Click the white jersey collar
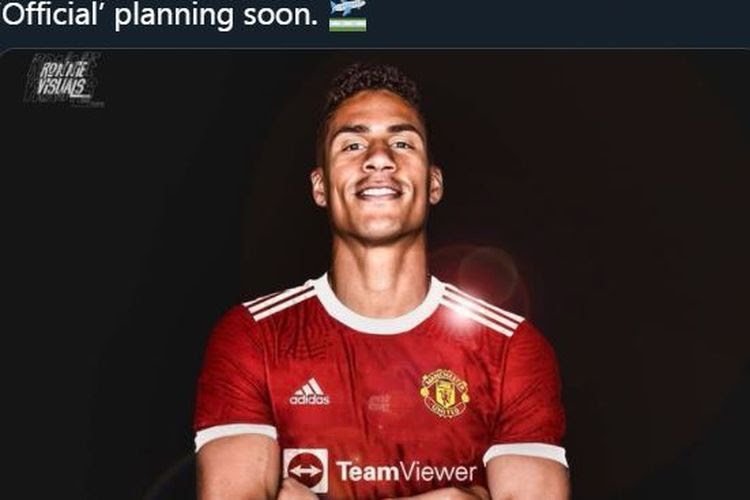 pos(378,306)
